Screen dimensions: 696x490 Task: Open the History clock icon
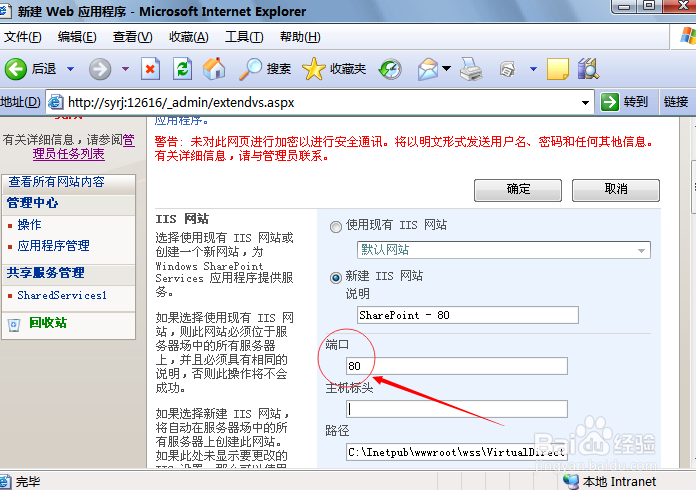[x=390, y=69]
